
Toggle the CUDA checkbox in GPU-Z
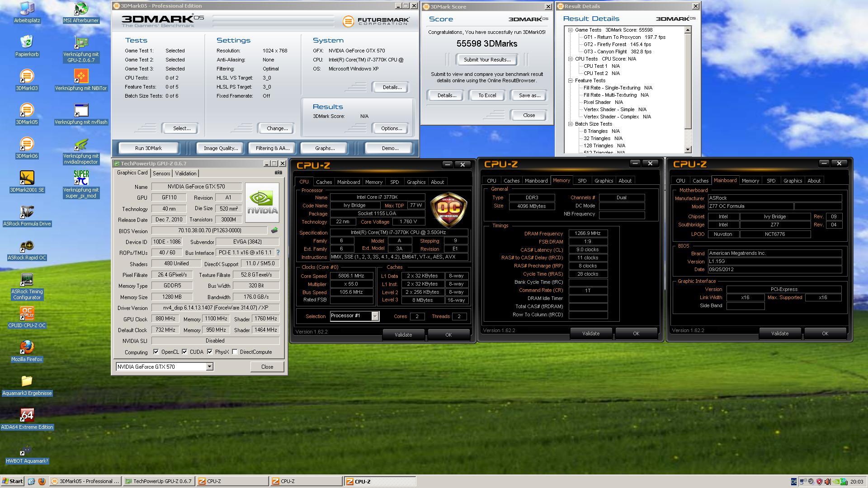pos(184,352)
